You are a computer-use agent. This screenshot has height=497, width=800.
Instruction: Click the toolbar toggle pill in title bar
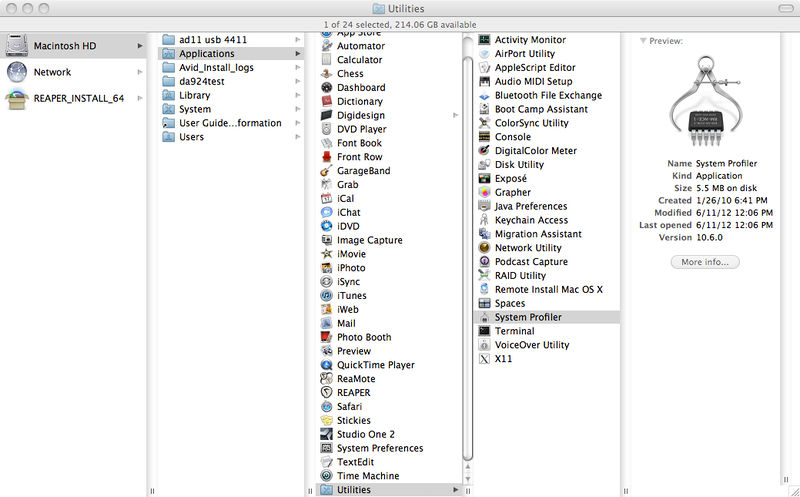point(786,9)
